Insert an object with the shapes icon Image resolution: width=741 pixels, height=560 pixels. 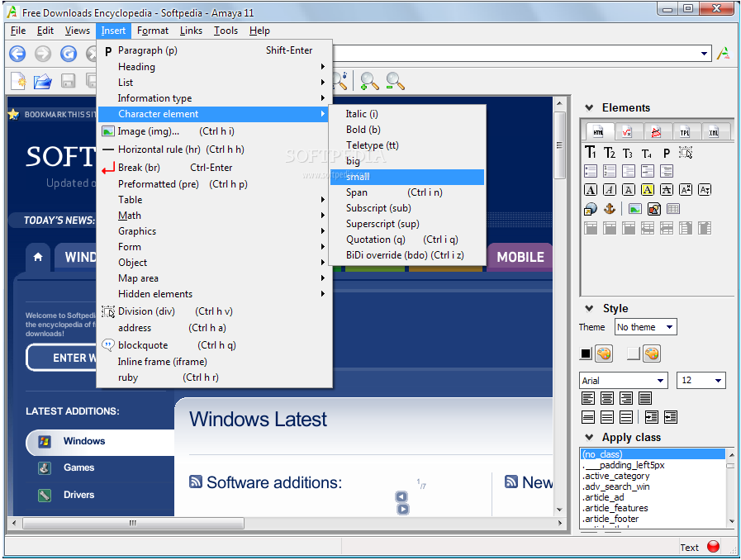coord(654,209)
